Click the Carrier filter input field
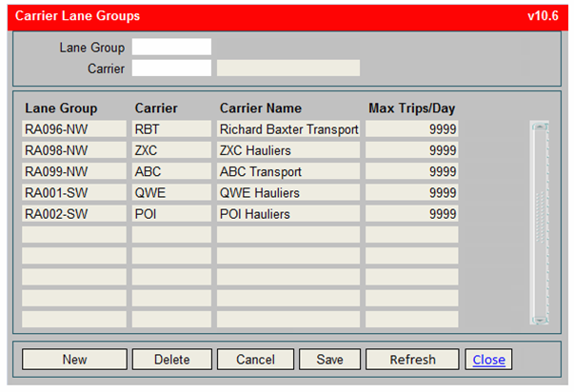Screen dimensions: 574x392 point(171,69)
